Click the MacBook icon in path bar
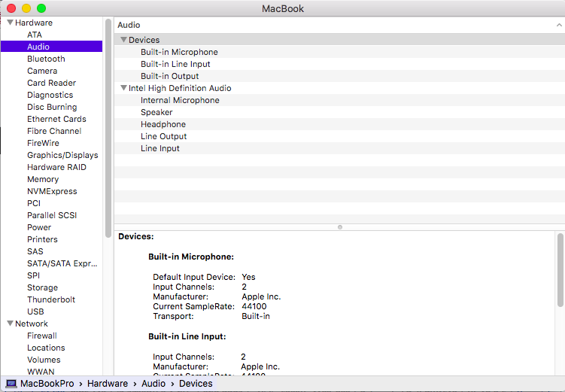The image size is (565, 392). click(11, 384)
